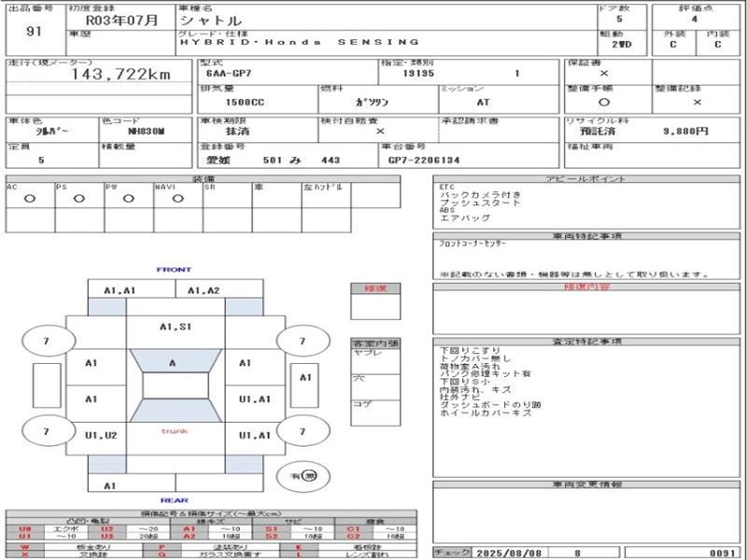The width and height of the screenshot is (747, 560).
Task: Click the circle mark under PS
Action: pos(79,199)
